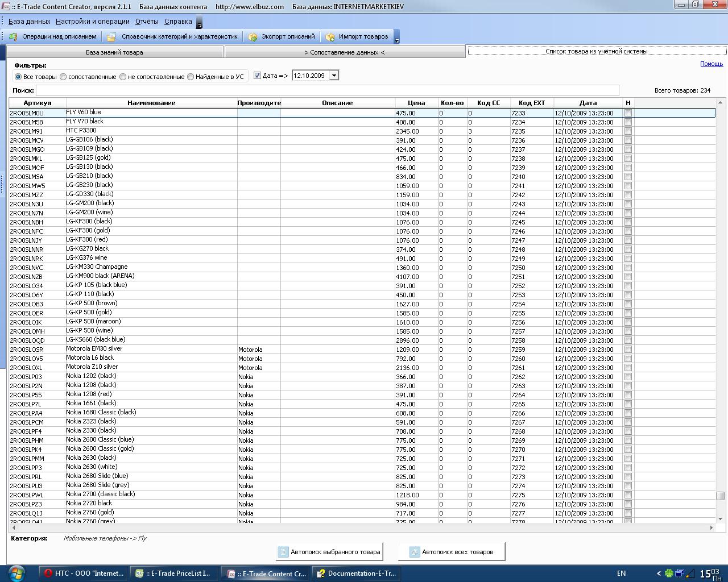Select the сопоставленные filter radio button

pyautogui.click(x=63, y=77)
